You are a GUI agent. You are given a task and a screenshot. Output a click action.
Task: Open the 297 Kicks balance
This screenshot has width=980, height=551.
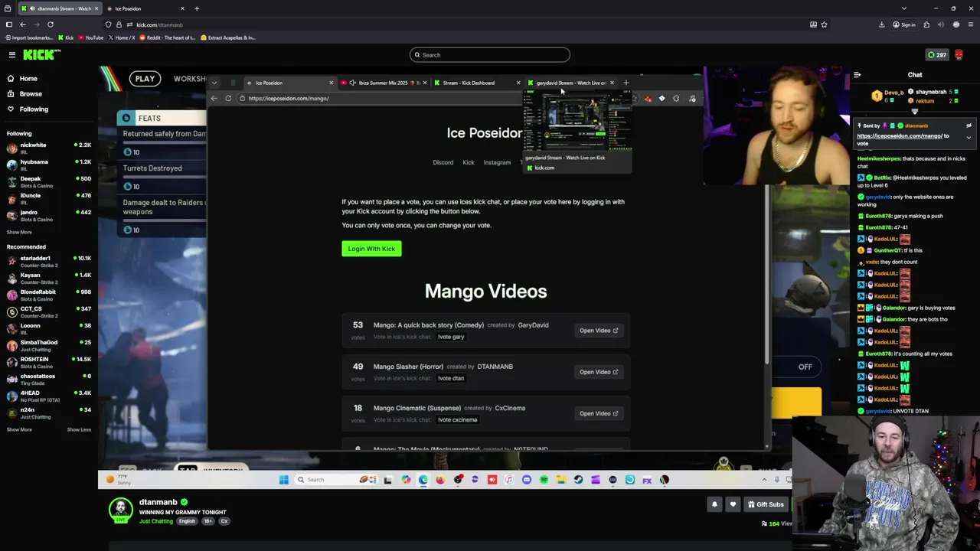click(936, 54)
